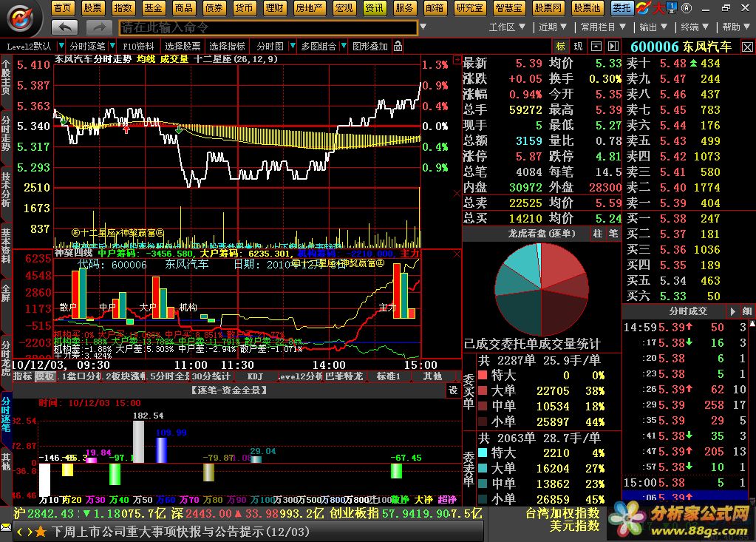Open the 房地产 top menu
756x542 pixels.
(309, 7)
